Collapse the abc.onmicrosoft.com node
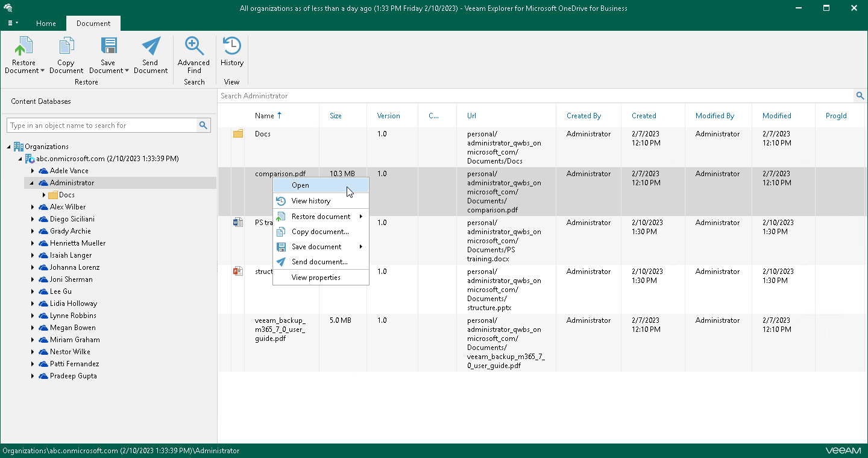 pos(20,159)
